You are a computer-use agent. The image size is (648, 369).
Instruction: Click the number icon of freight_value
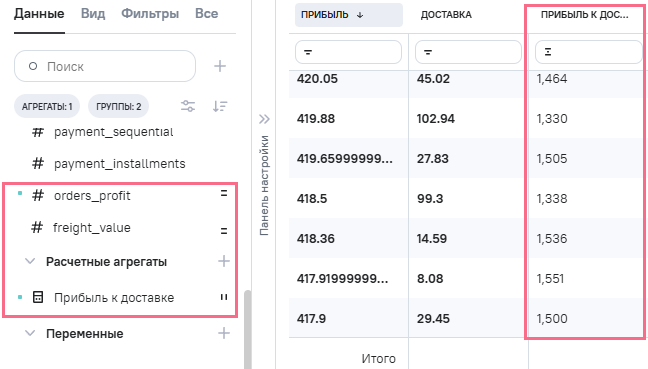pyautogui.click(x=37, y=227)
